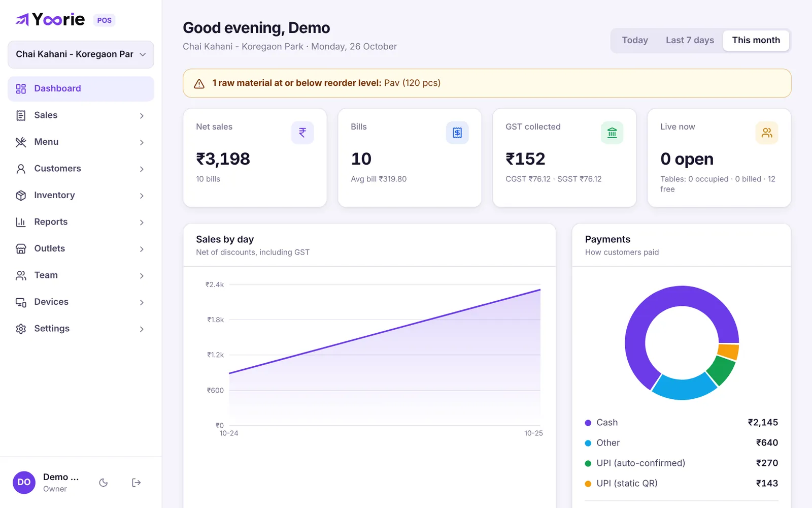Open the Chai Kahani outlet selector dropdown
The width and height of the screenshot is (812, 508).
pyautogui.click(x=81, y=54)
